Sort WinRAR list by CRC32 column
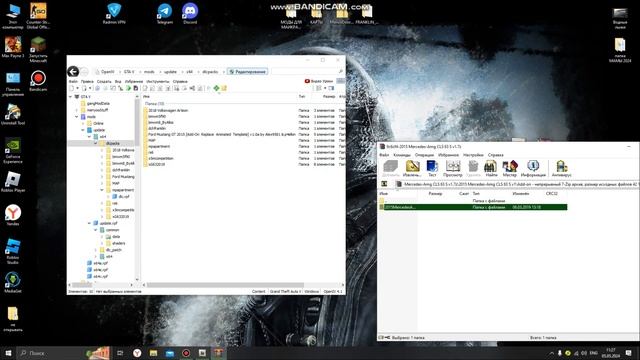This screenshot has height=360, width=640. pos(551,193)
